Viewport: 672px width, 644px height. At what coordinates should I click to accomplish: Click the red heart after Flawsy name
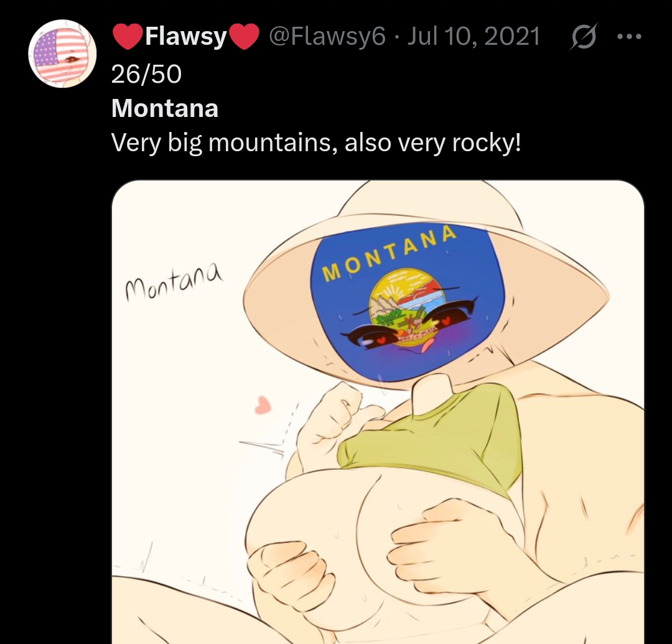[245, 37]
